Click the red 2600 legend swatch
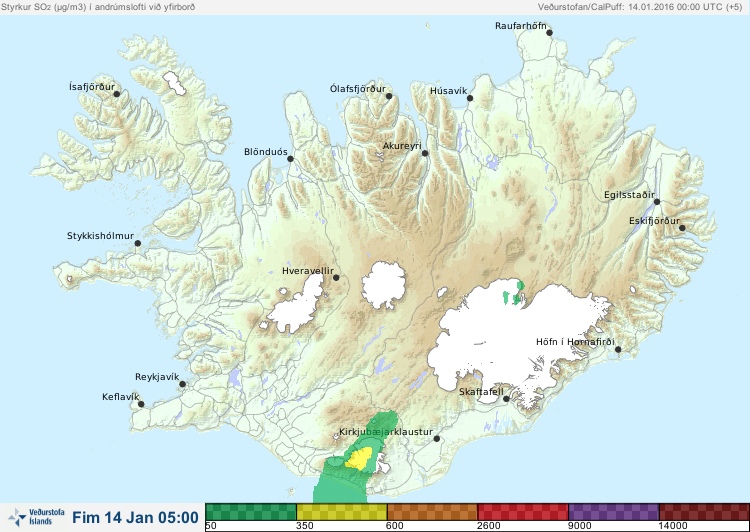The image size is (750, 532). (x=523, y=512)
